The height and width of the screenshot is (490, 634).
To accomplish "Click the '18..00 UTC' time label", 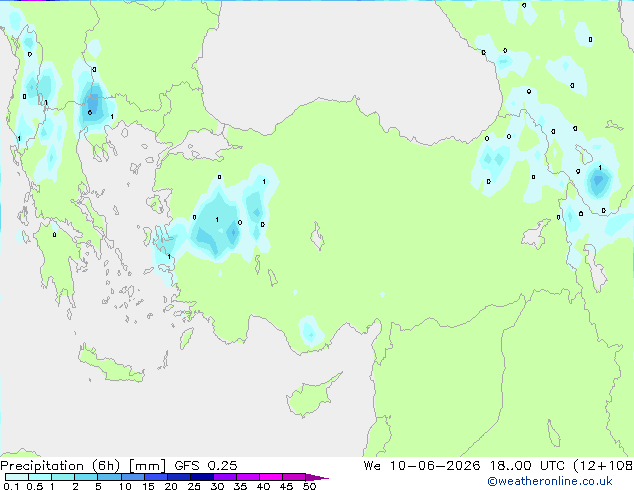I will point(527,466).
